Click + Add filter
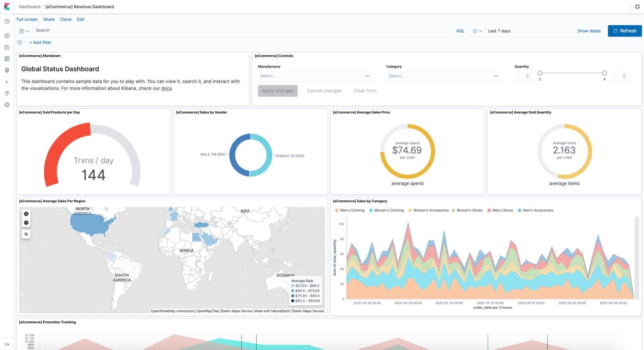The width and height of the screenshot is (644, 350). coord(40,42)
